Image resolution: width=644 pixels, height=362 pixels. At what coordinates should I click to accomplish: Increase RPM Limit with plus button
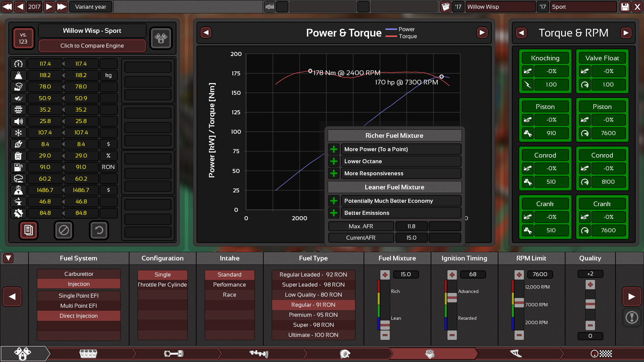click(x=519, y=275)
